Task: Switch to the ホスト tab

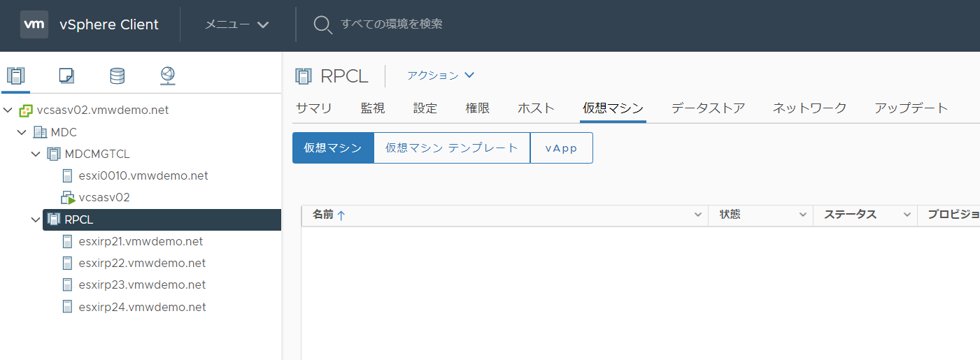Action: tap(536, 108)
